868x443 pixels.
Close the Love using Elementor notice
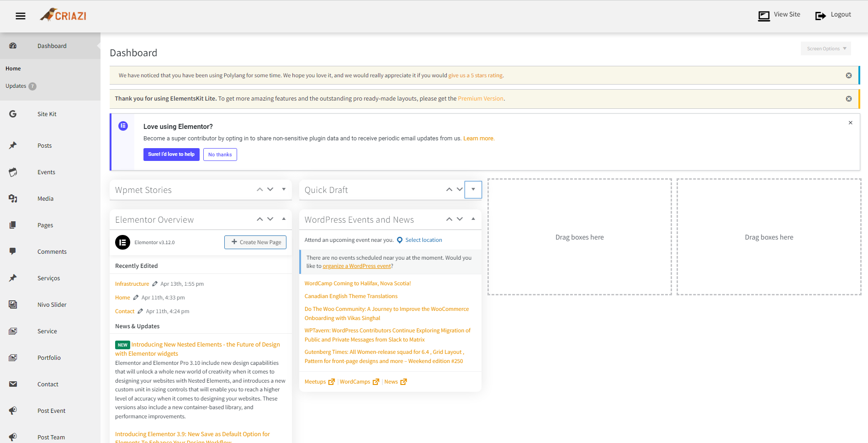tap(850, 123)
